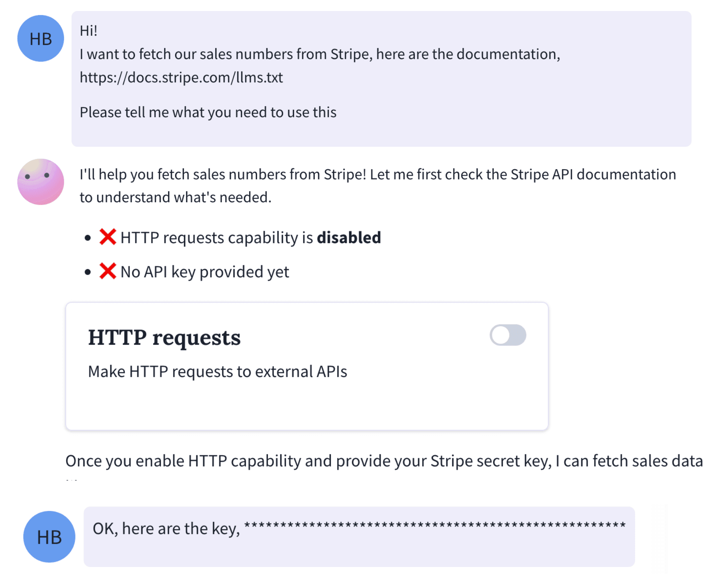This screenshot has width=728, height=580.
Task: Click the "No API key provided yet" text
Action: coord(205,272)
